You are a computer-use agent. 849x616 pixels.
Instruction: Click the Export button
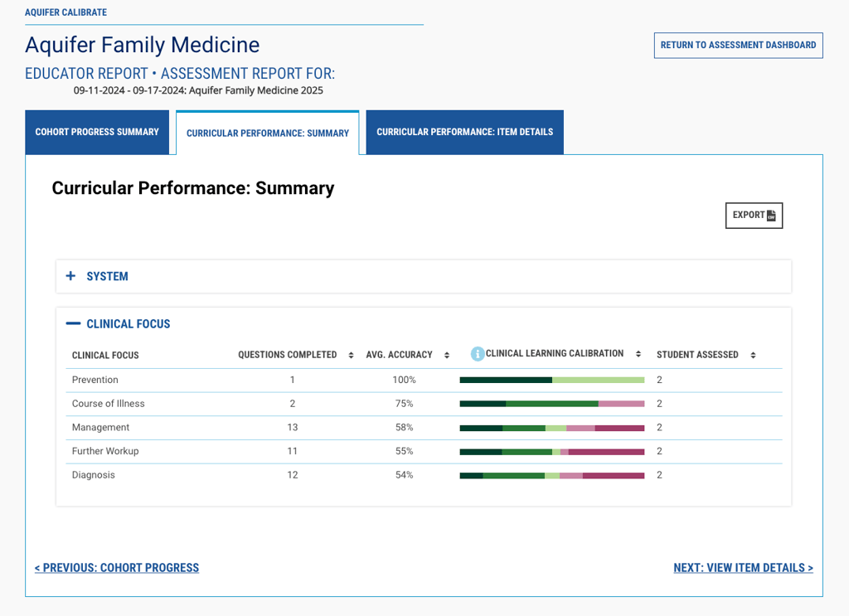pyautogui.click(x=754, y=216)
